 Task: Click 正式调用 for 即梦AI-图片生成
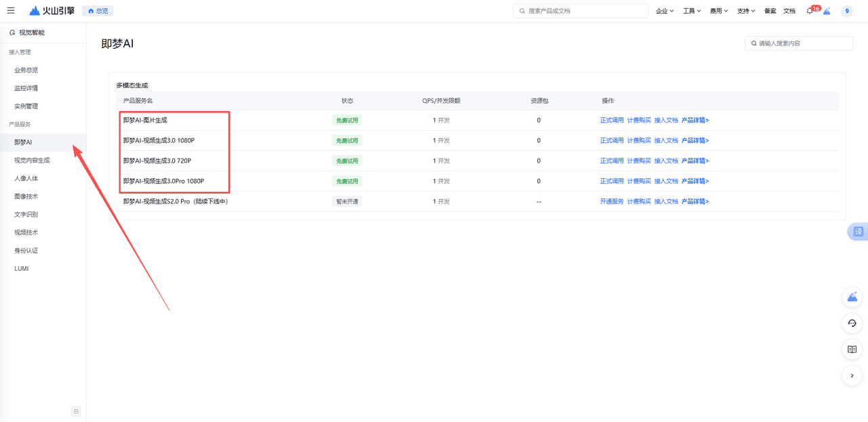coord(612,121)
